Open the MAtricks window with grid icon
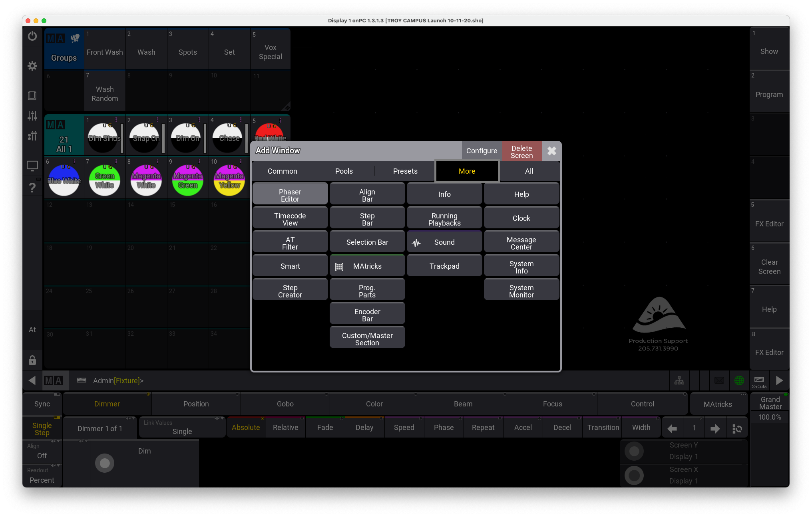This screenshot has height=517, width=812. point(367,266)
